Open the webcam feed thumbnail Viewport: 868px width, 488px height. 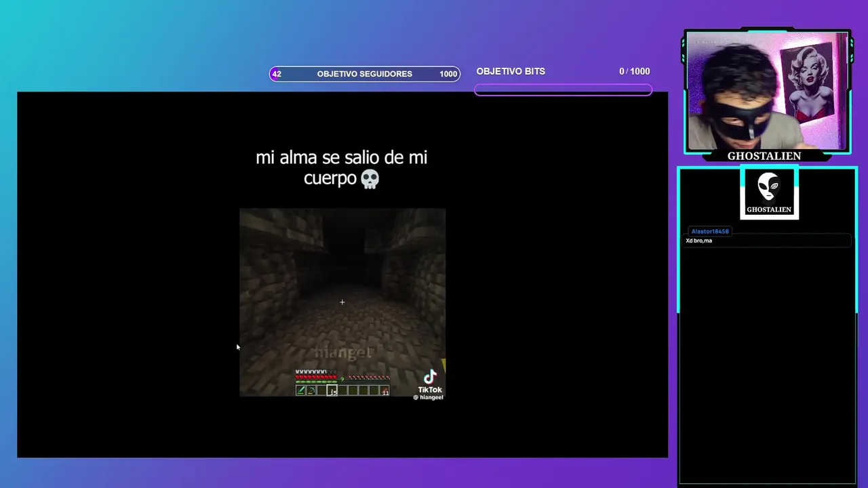[766, 90]
